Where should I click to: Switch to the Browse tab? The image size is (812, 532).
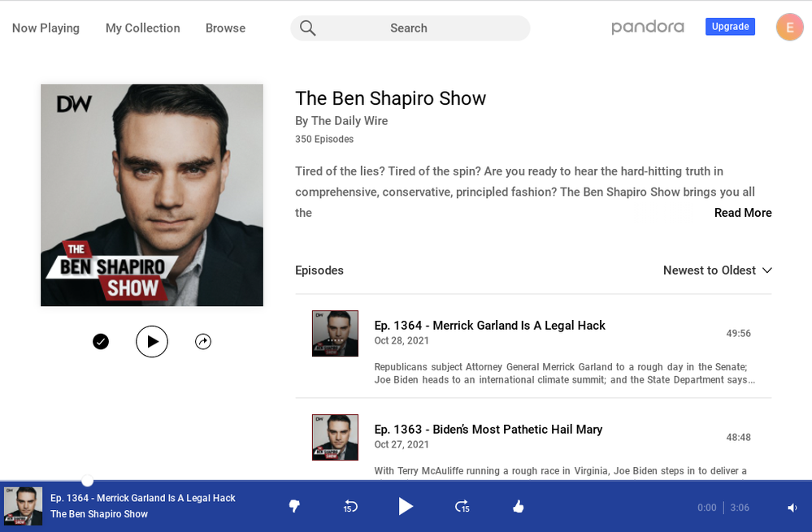[225, 28]
